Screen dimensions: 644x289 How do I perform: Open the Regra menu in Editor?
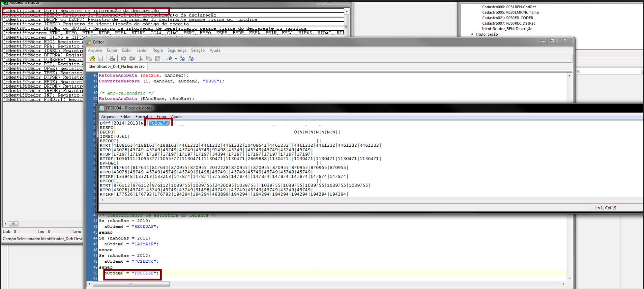157,51
